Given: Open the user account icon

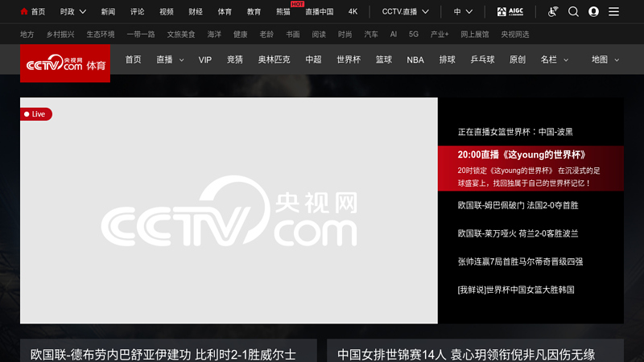Looking at the screenshot, I should pyautogui.click(x=593, y=11).
